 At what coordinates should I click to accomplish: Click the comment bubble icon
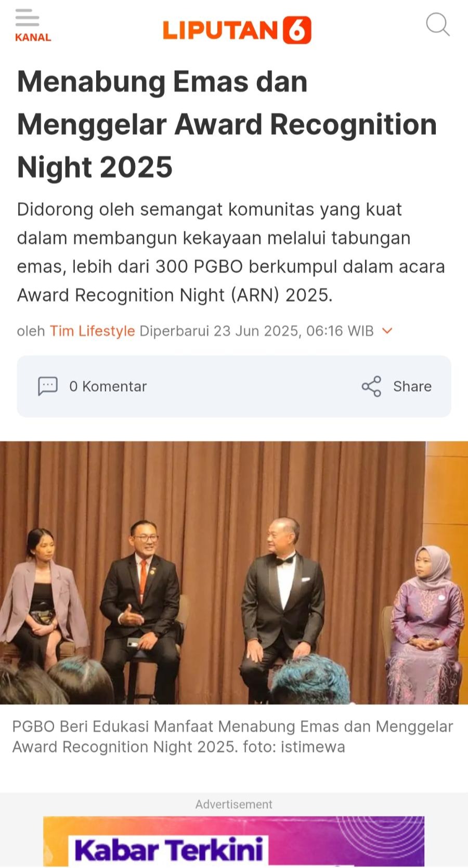(48, 386)
